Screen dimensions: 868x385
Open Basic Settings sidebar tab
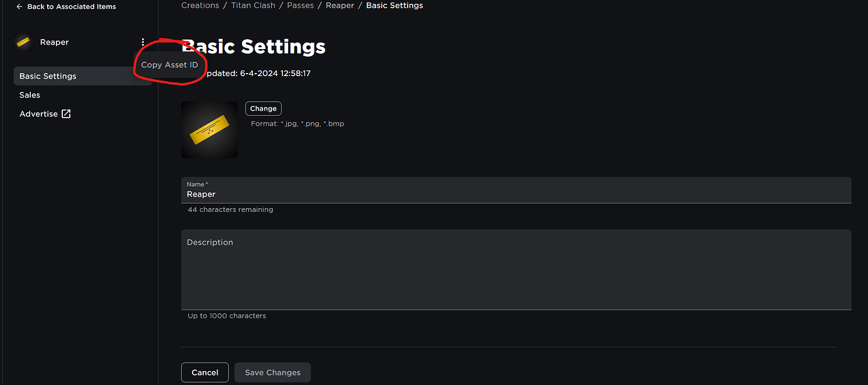tap(48, 76)
